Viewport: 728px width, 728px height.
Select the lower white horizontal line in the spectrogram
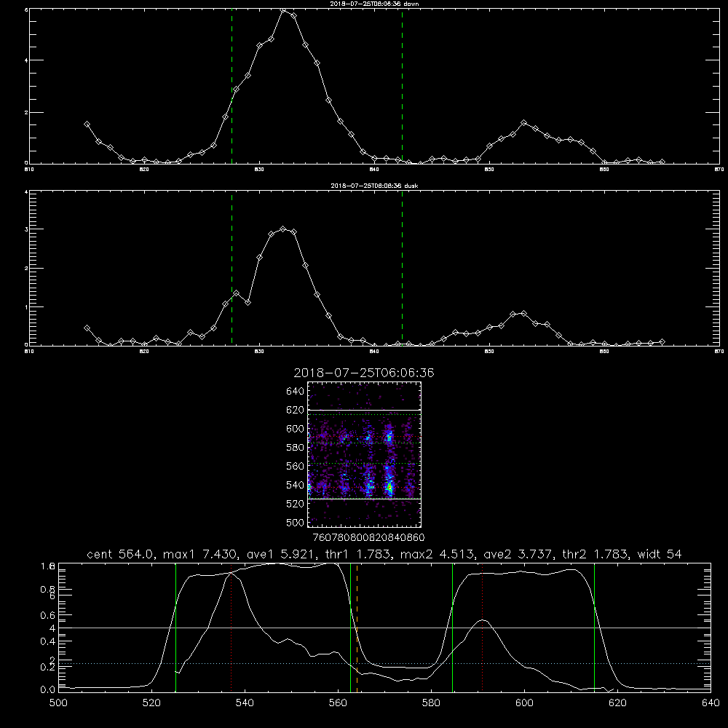coord(365,499)
